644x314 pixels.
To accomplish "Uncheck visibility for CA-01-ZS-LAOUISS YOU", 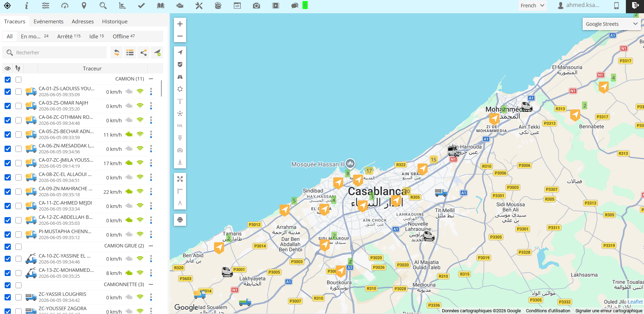I will [8, 92].
